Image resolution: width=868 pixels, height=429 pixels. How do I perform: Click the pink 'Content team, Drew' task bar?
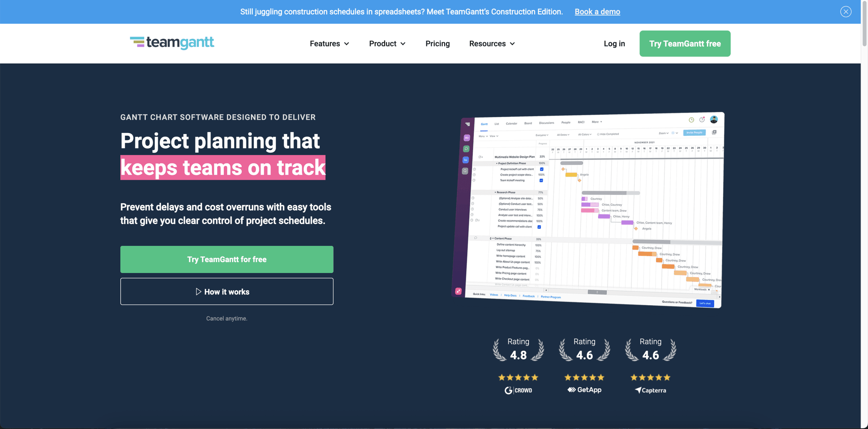point(590,211)
